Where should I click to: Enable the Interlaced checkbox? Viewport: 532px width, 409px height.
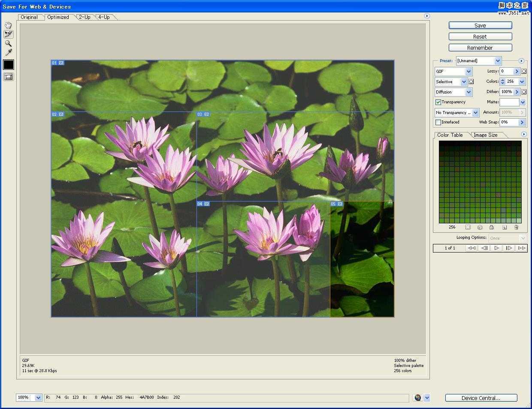(438, 122)
